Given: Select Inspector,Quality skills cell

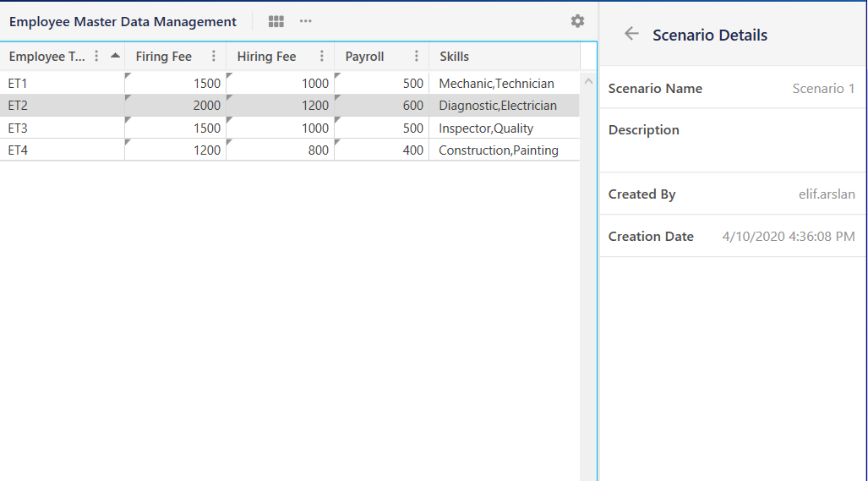Looking at the screenshot, I should (505, 128).
